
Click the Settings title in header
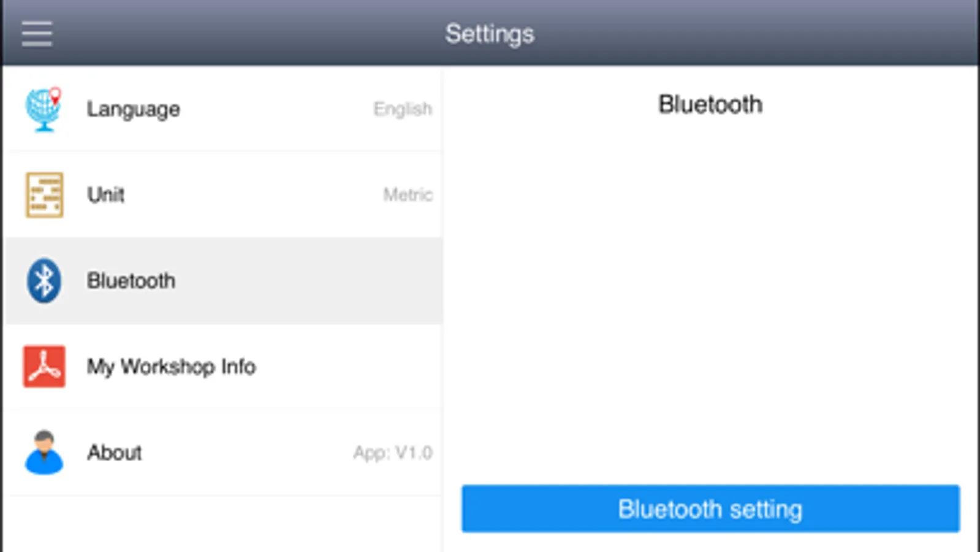pos(490,34)
